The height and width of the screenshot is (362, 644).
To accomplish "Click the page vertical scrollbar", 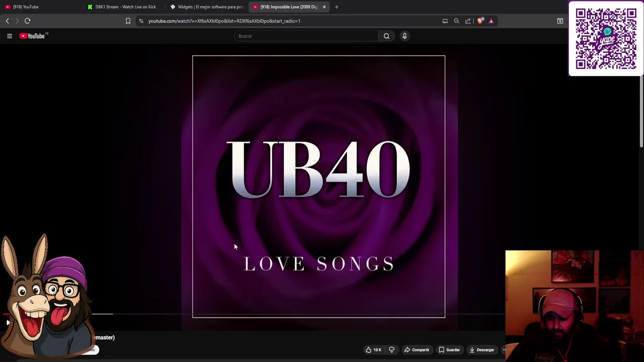I will pos(641,96).
